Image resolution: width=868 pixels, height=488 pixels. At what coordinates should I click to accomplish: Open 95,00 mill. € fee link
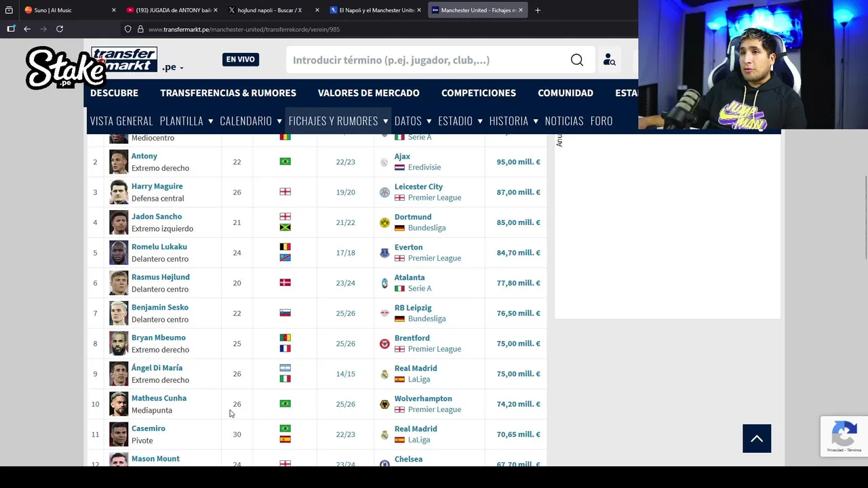pyautogui.click(x=518, y=162)
